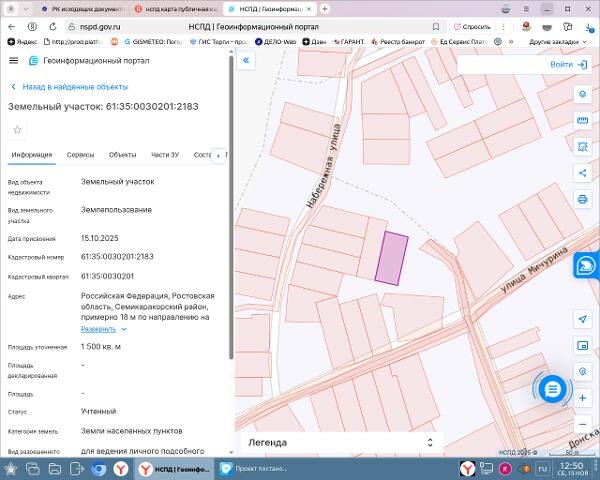Click the Войти login button
The height and width of the screenshot is (480, 600).
coord(568,64)
